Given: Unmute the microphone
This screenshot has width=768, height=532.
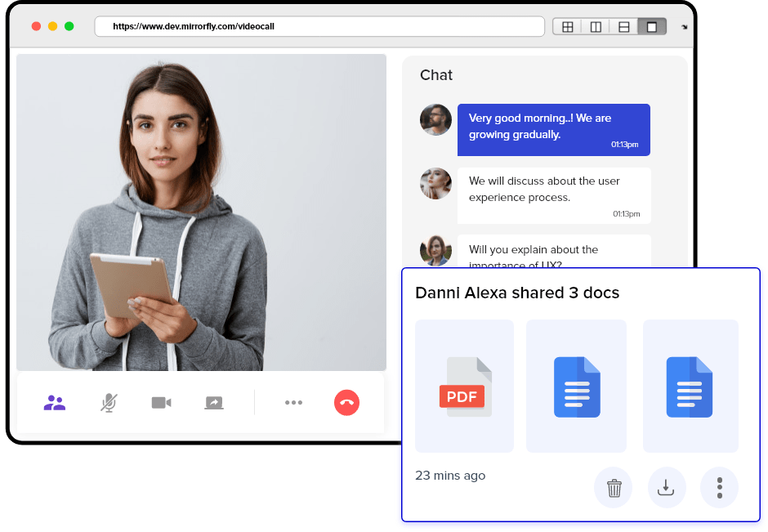Looking at the screenshot, I should 107,402.
